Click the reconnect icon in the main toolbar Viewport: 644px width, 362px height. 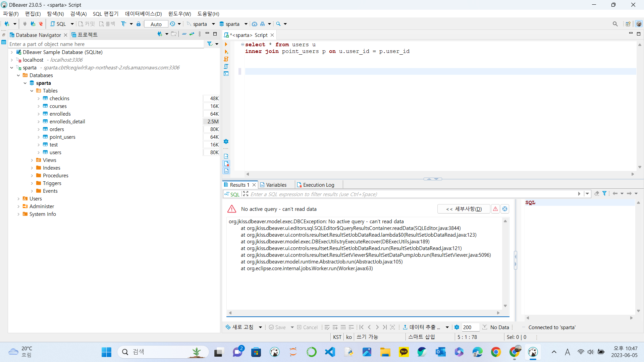click(33, 24)
